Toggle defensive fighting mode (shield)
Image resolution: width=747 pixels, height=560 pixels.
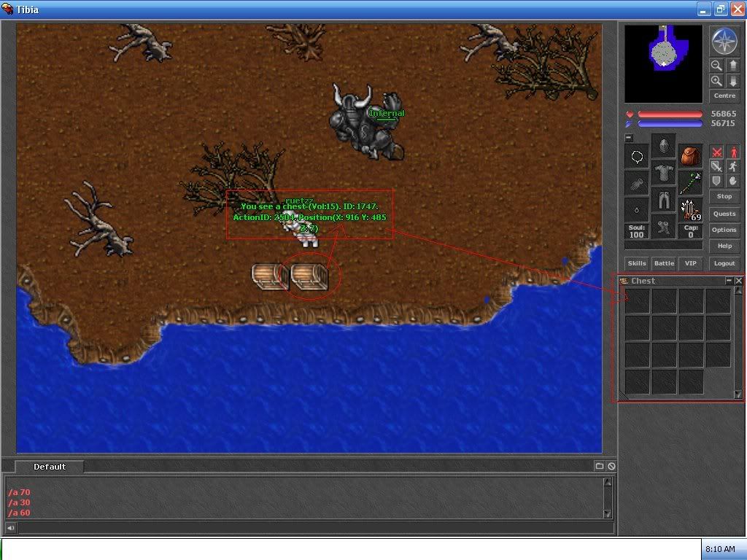(716, 181)
